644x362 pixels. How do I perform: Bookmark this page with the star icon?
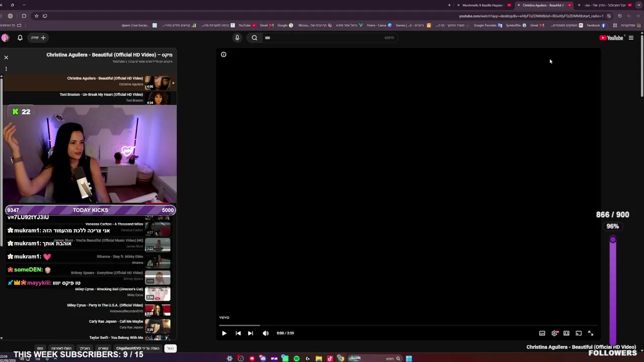click(x=36, y=16)
